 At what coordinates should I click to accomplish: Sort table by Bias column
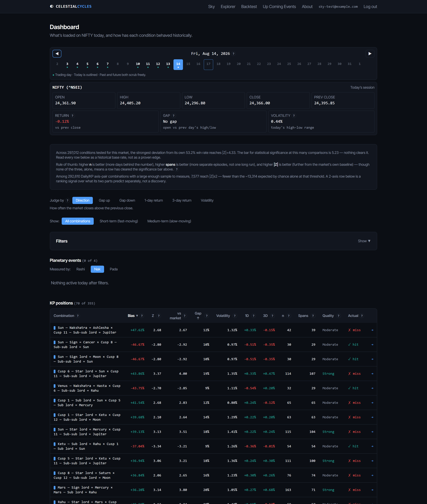133,316
